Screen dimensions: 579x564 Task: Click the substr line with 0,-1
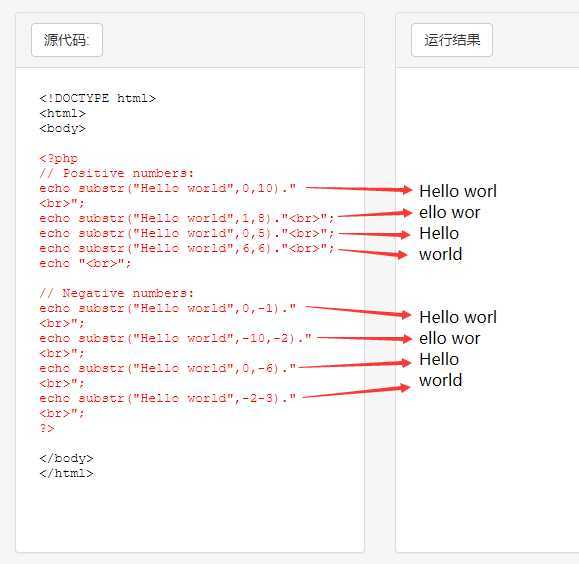pos(168,308)
